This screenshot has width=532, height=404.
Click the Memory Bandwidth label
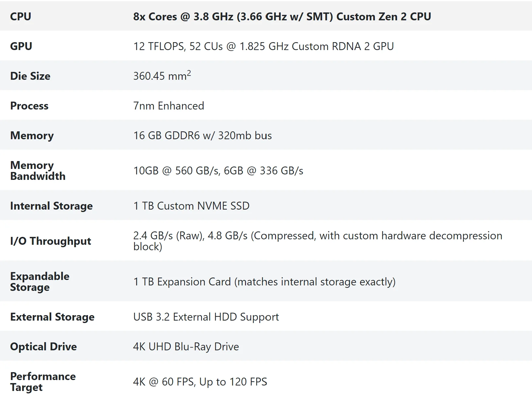(38, 170)
